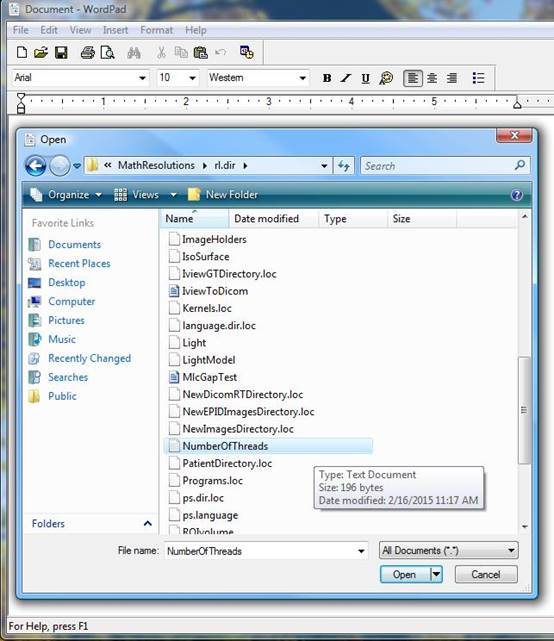Click the Public folder icon

(35, 396)
